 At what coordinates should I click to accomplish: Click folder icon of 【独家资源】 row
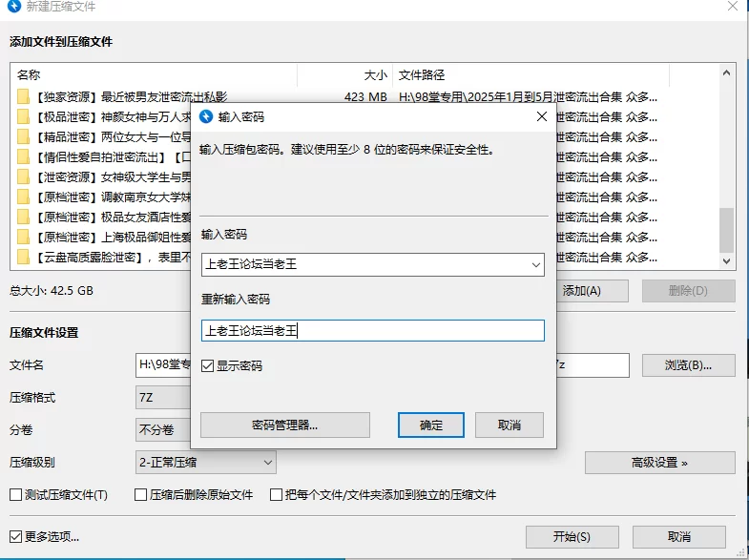pos(23,97)
